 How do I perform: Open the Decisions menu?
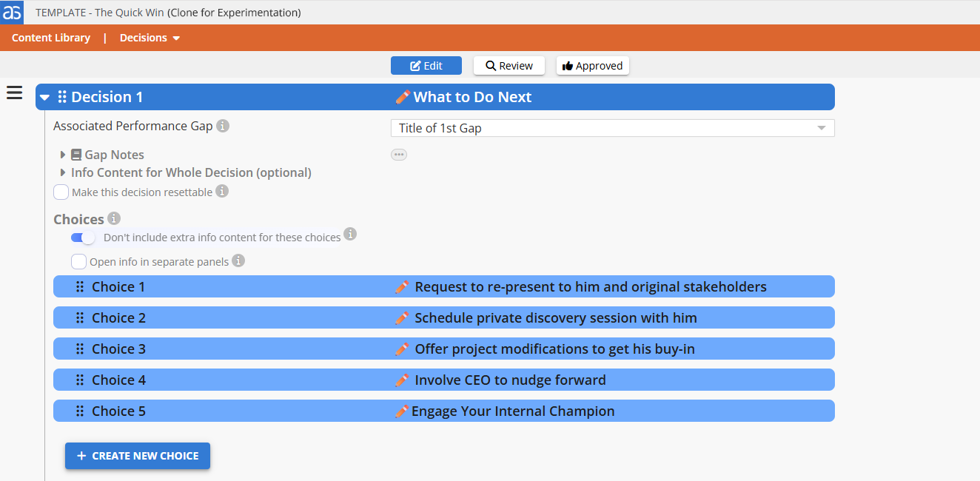point(150,38)
